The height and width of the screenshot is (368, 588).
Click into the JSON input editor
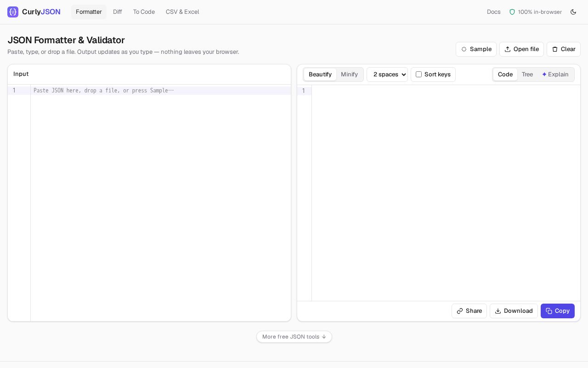161,203
